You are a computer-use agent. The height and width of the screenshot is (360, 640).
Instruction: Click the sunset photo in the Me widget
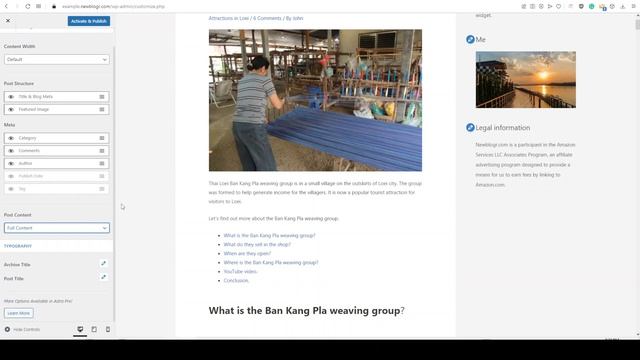point(525,80)
